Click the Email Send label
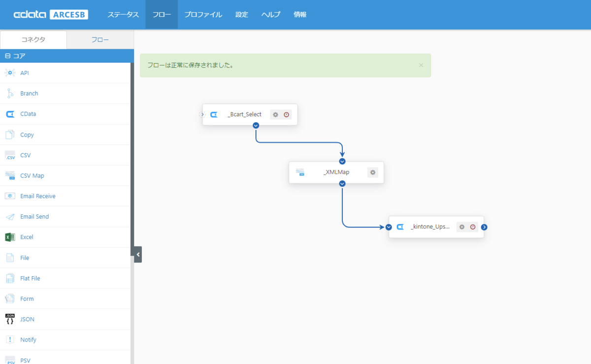 pyautogui.click(x=34, y=217)
